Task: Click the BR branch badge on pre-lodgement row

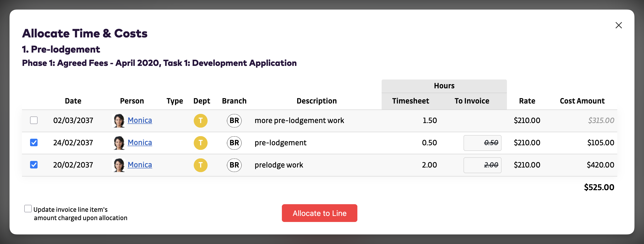Action: (x=234, y=143)
